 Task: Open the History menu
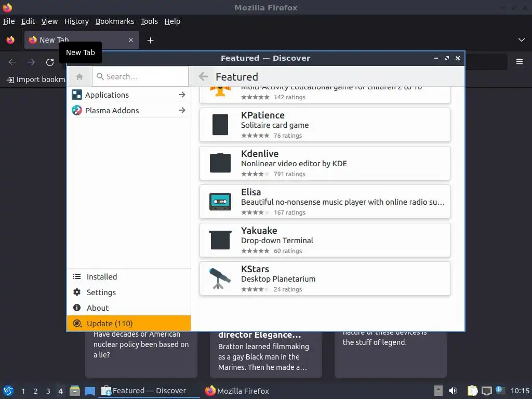tap(77, 21)
